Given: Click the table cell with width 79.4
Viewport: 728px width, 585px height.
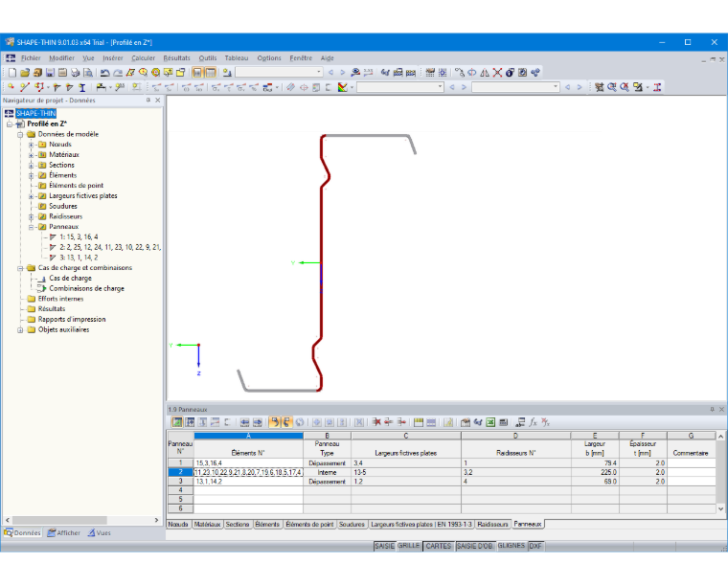Looking at the screenshot, I should 595,463.
